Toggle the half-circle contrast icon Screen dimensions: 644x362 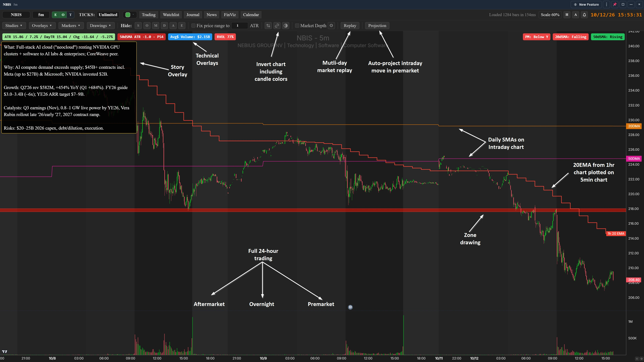click(286, 25)
